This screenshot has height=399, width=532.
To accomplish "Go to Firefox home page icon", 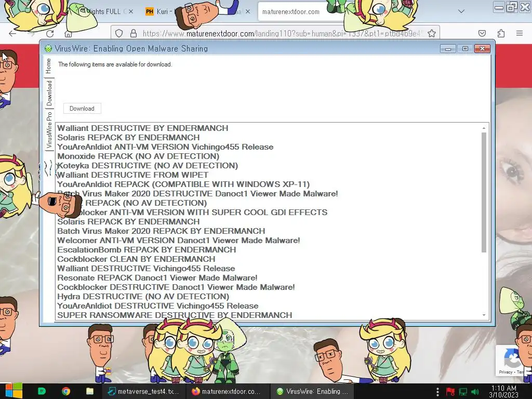I will click(68, 34).
